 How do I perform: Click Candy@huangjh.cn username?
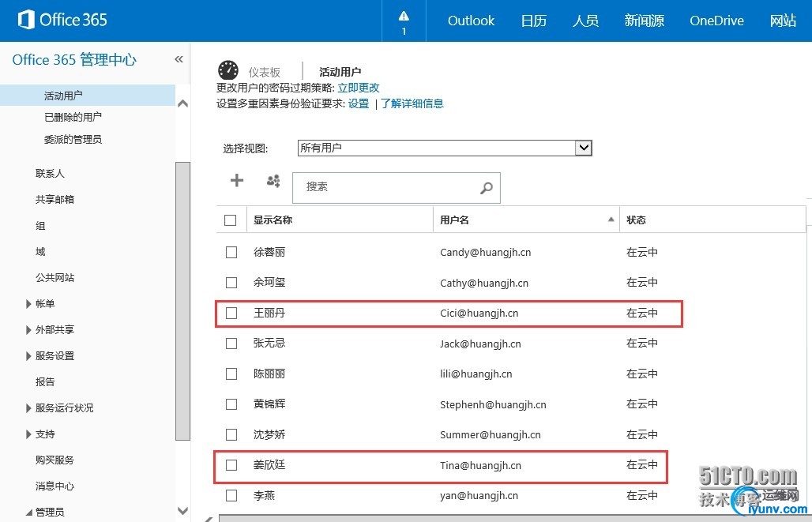(485, 252)
